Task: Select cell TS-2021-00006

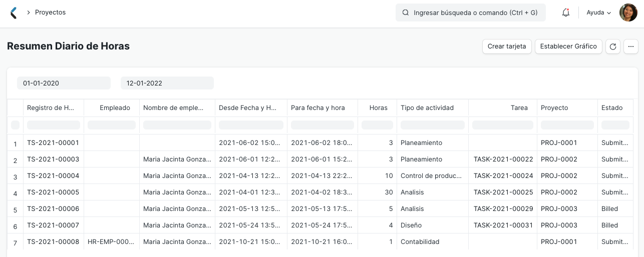Action: tap(53, 208)
